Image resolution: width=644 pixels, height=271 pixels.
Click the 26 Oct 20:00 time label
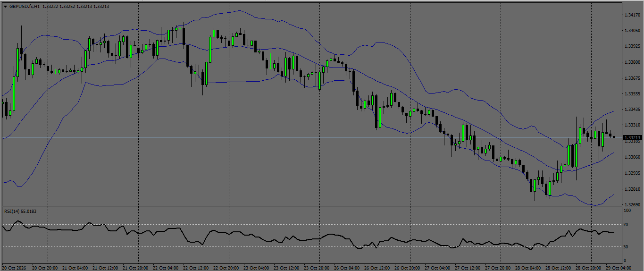(x=407, y=268)
